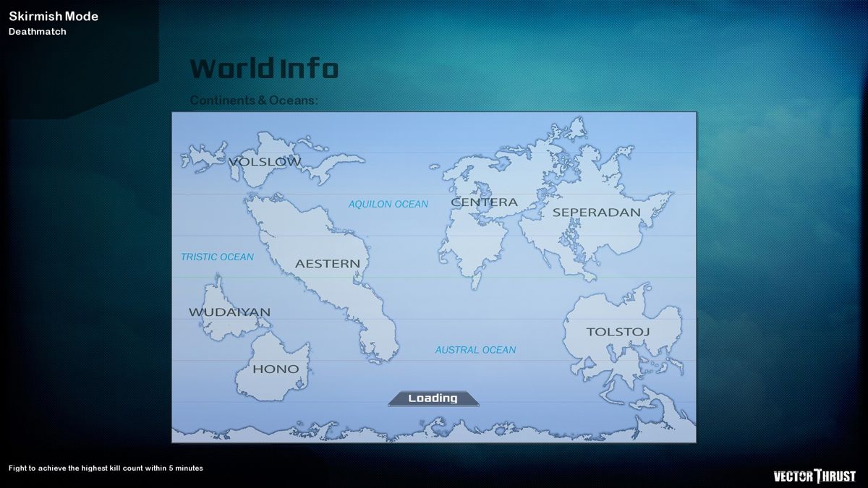Click the Continents & Oceans caption
Image resolution: width=868 pixels, height=488 pixels.
pyautogui.click(x=254, y=100)
